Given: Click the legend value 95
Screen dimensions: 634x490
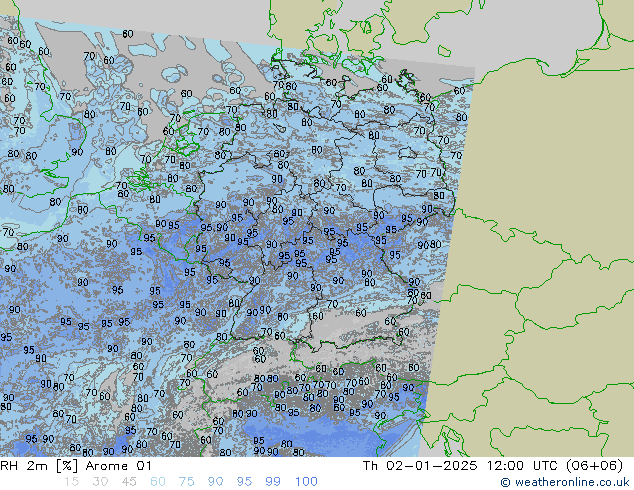Looking at the screenshot, I should tap(244, 482).
